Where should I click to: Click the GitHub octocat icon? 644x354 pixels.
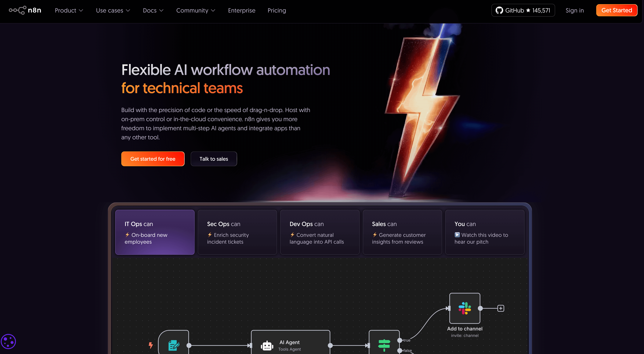499,10
